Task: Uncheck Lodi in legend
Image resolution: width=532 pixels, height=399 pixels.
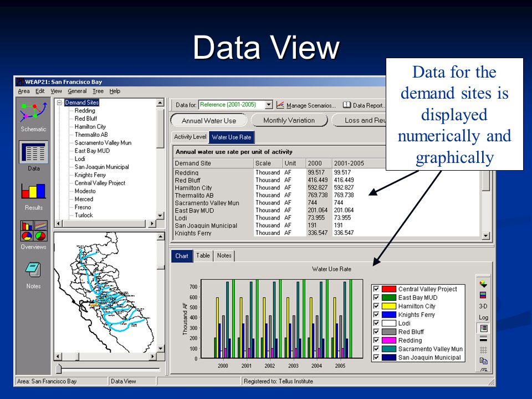Action: (x=376, y=323)
